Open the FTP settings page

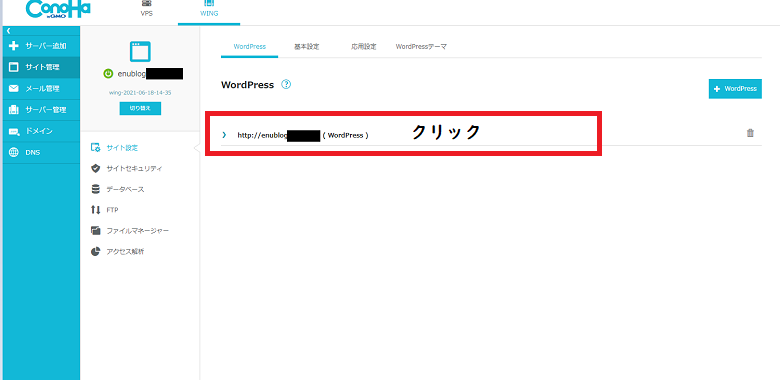112,210
